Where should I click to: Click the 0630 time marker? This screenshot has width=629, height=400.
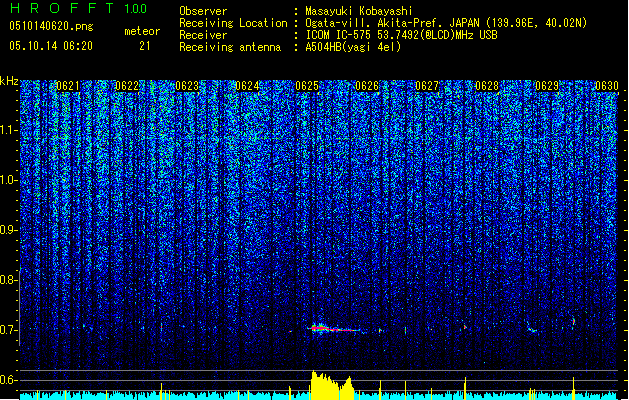pyautogui.click(x=607, y=86)
